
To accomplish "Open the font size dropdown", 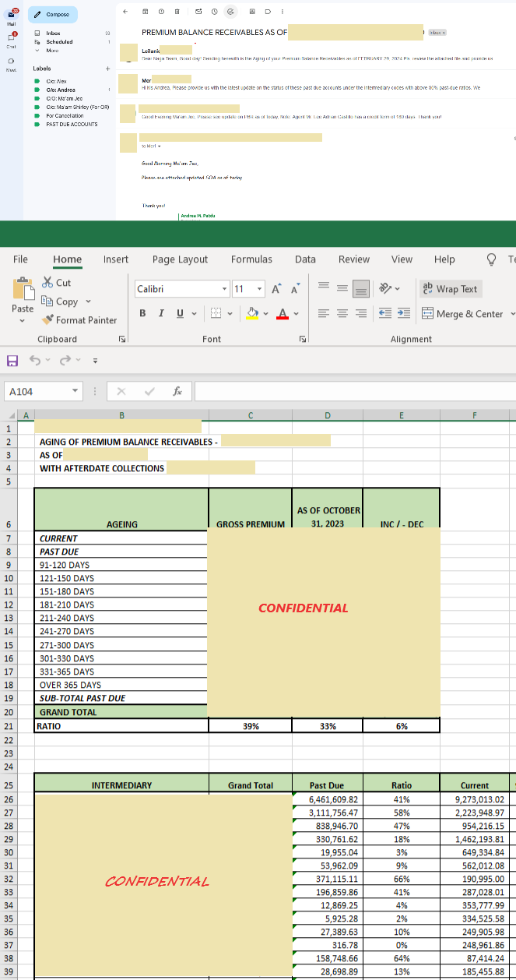I will click(259, 289).
